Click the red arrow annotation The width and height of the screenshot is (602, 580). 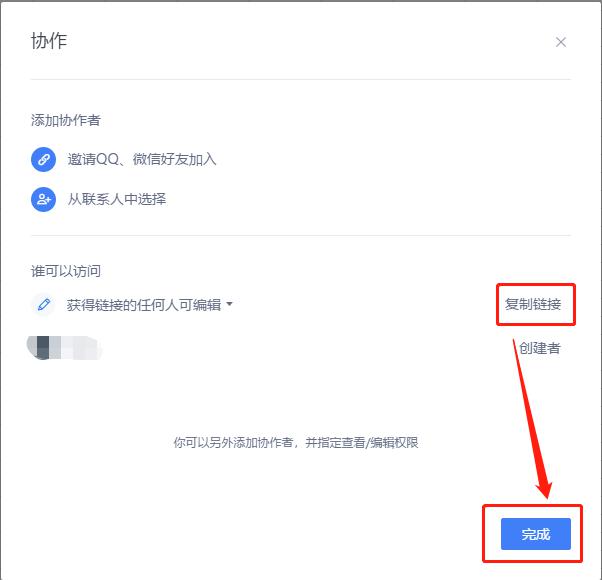point(532,418)
